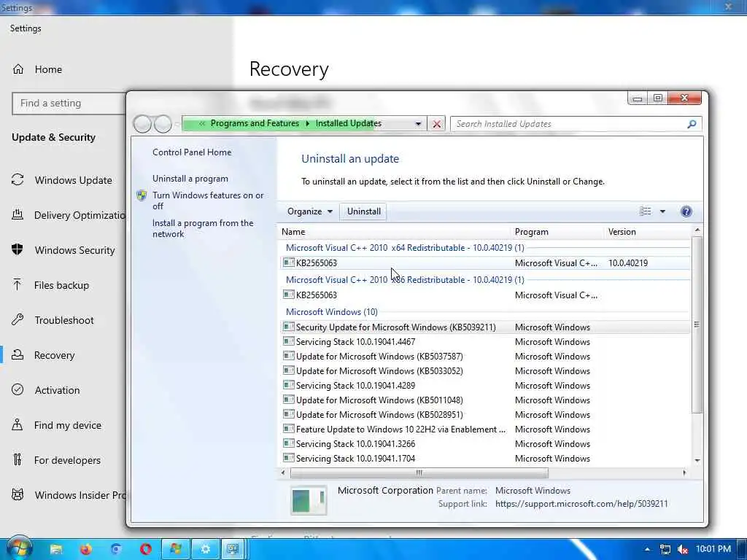The image size is (747, 560).
Task: Click the Delivery Optimization icon in Settings
Action: click(x=18, y=215)
